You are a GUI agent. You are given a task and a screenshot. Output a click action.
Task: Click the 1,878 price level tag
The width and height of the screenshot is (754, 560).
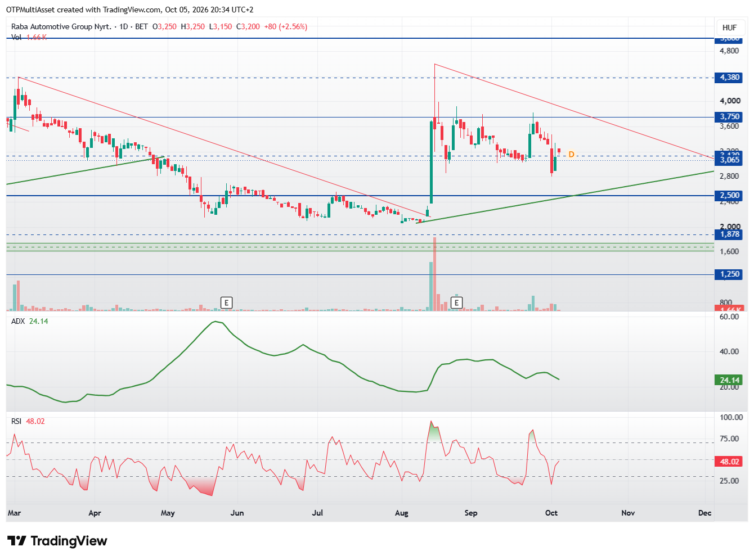pos(729,234)
